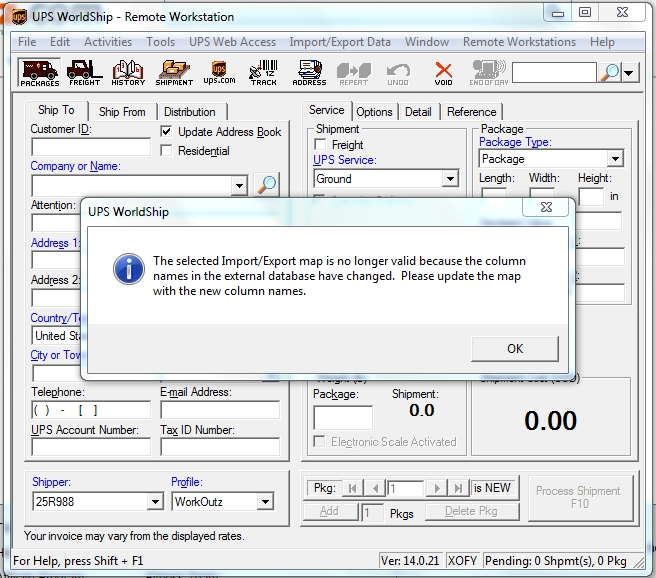656x578 pixels.
Task: Expand the toolbar search dropdown arrow
Action: click(629, 73)
